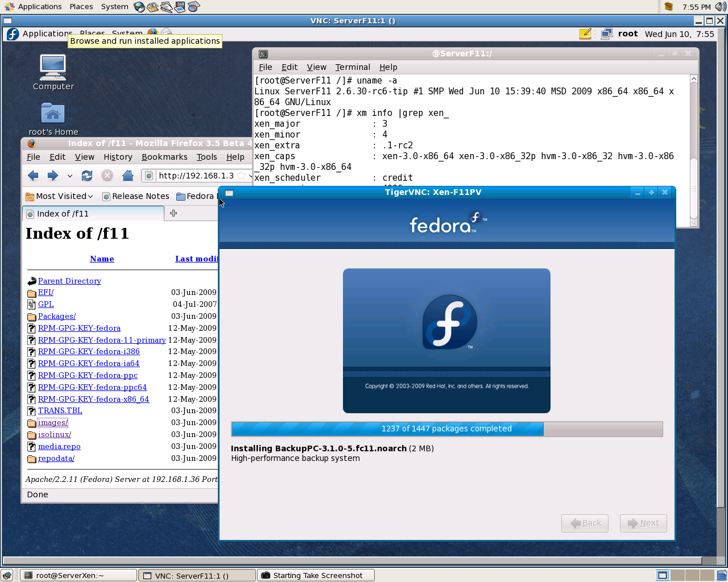The image size is (728, 582).
Task: Open root's Home folder desktop icon
Action: (53, 119)
